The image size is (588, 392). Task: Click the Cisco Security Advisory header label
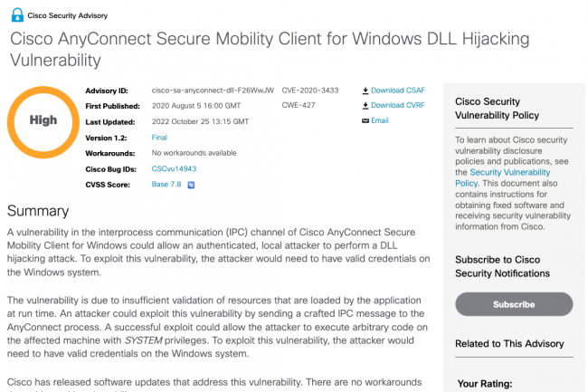point(68,15)
